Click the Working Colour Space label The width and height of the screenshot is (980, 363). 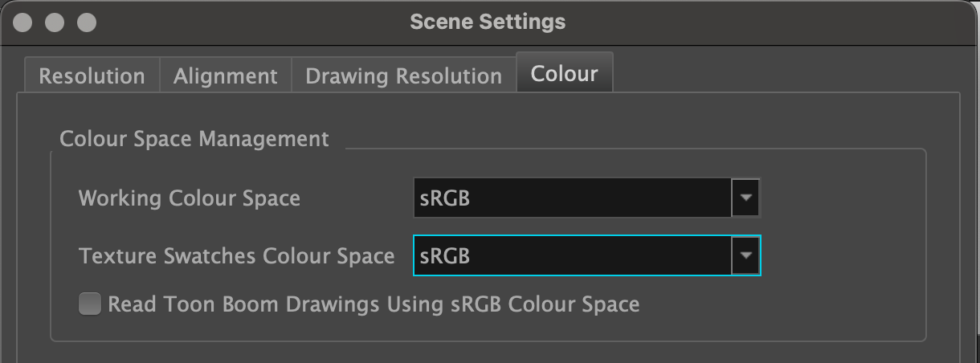point(189,198)
